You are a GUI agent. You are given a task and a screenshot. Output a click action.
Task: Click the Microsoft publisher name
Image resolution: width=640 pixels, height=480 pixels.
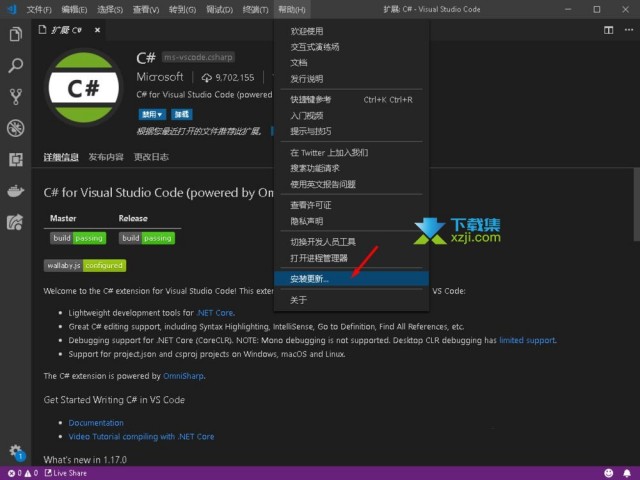pyautogui.click(x=160, y=77)
